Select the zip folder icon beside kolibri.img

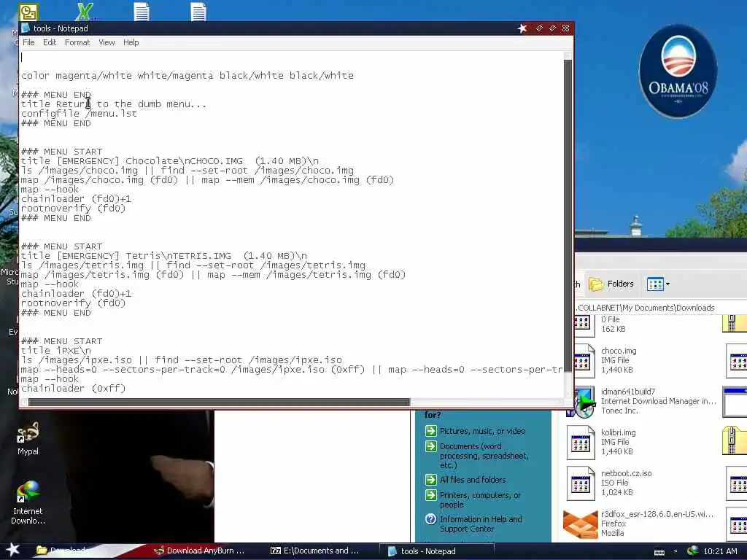click(x=735, y=441)
